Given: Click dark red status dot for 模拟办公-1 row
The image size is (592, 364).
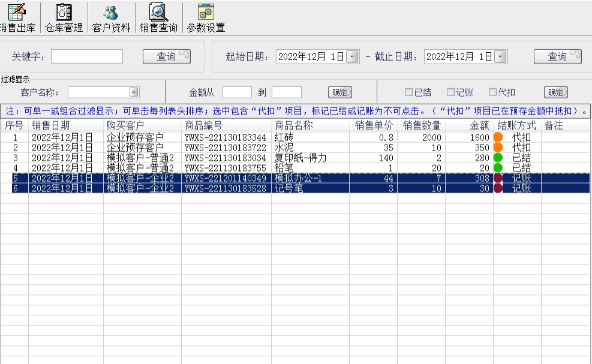Looking at the screenshot, I should coord(498,178).
